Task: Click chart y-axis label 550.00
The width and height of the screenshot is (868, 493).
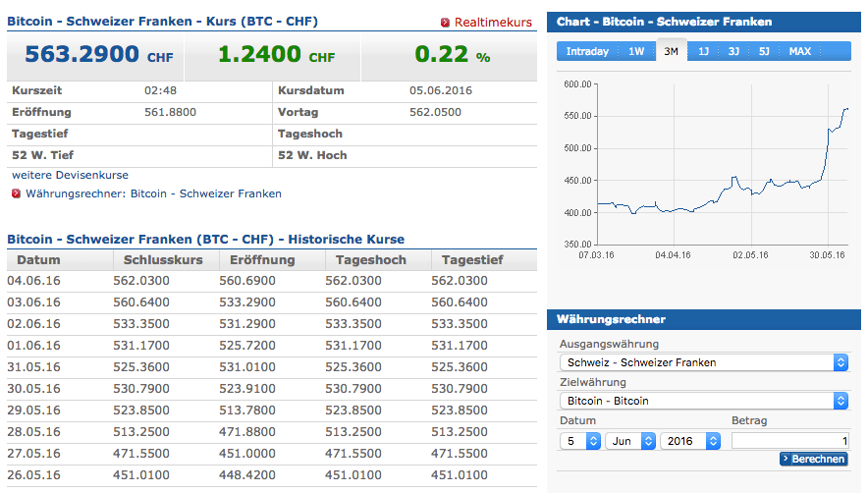Action: 577,116
